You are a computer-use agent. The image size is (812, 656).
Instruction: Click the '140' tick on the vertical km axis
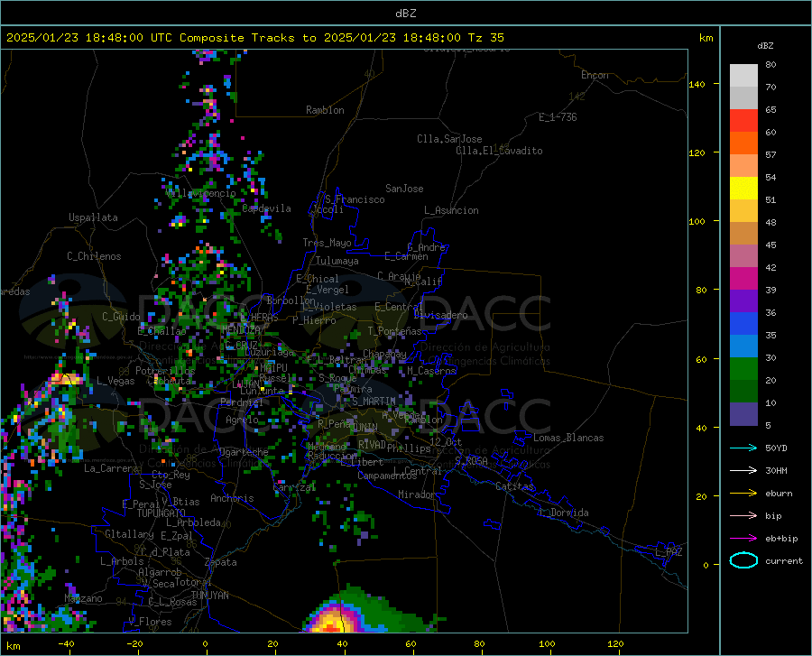click(697, 84)
